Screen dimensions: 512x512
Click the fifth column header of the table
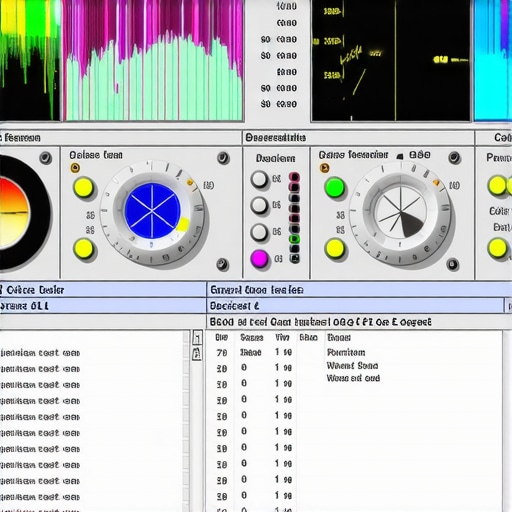339,338
